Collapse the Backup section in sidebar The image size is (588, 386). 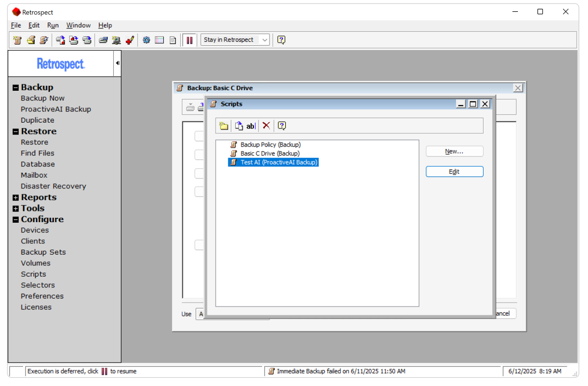tap(16, 88)
